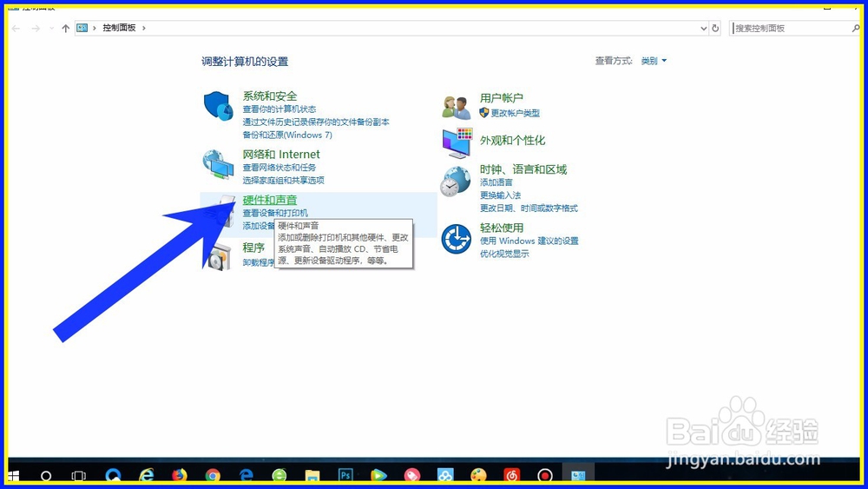
Task: Click the Control Panel address bar icon
Action: pos(82,28)
